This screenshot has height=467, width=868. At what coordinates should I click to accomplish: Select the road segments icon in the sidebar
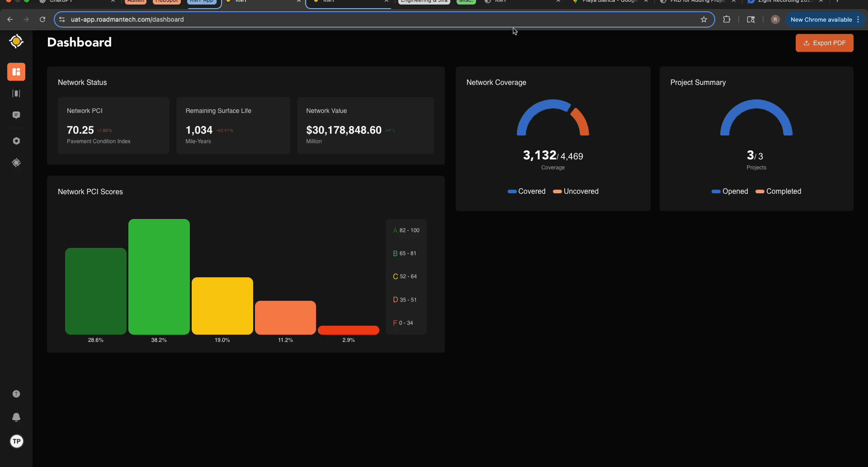tap(16, 93)
